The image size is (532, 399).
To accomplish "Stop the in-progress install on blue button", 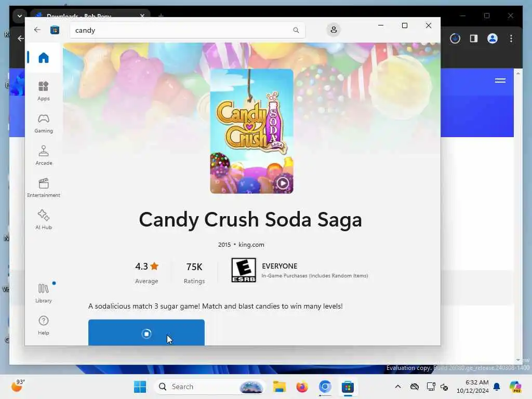I will (x=146, y=332).
